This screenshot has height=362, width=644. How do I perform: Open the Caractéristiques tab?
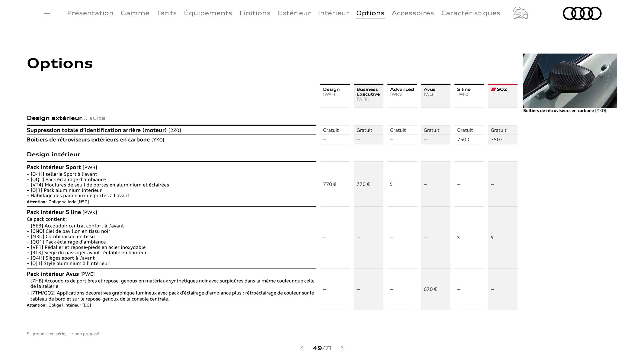click(x=471, y=13)
